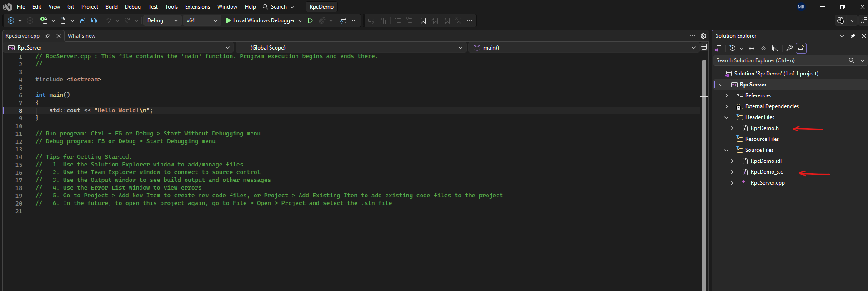Open the (Global Scope) dropdown
Viewport: 868px width, 291px height.
352,48
